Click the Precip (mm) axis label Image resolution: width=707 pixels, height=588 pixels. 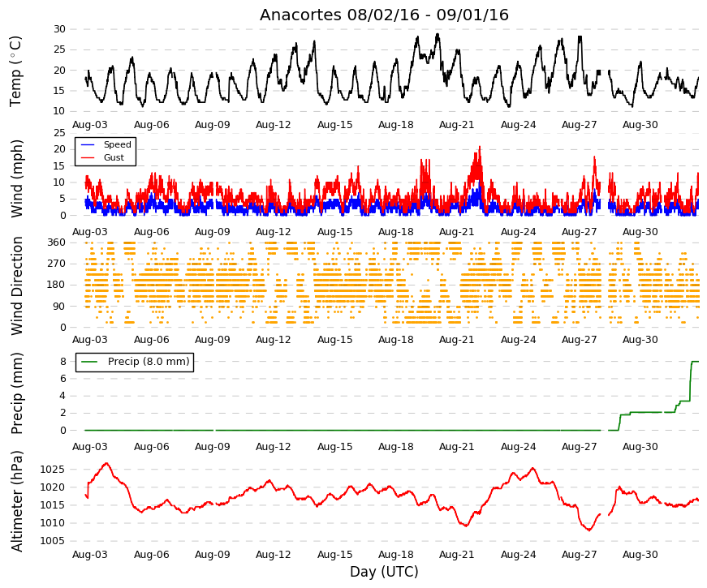(15, 393)
